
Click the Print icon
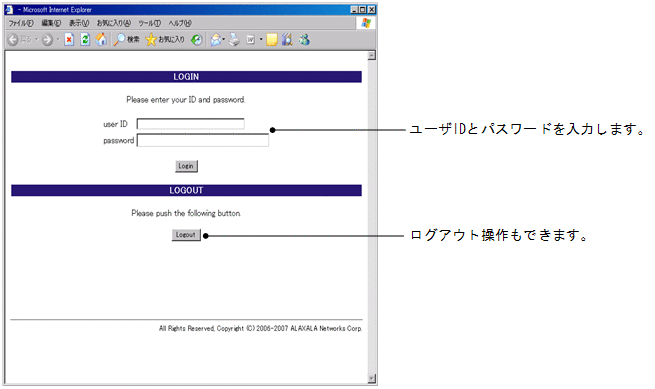(234, 40)
